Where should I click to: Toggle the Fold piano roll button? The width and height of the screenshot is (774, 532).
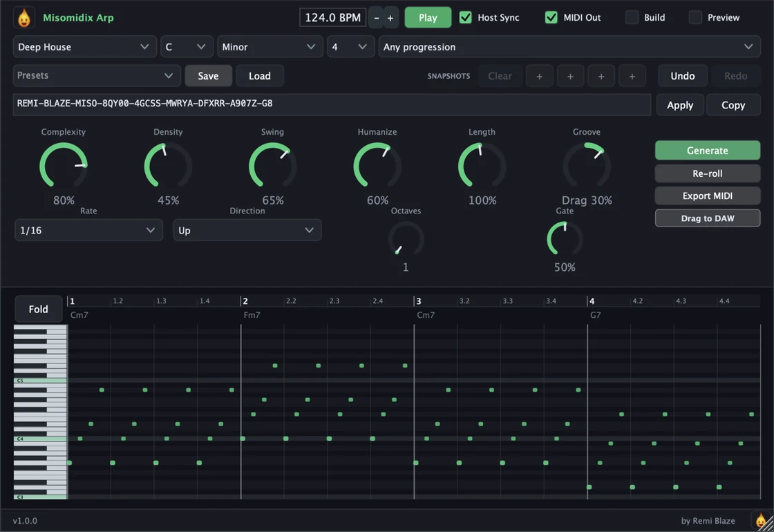[39, 310]
